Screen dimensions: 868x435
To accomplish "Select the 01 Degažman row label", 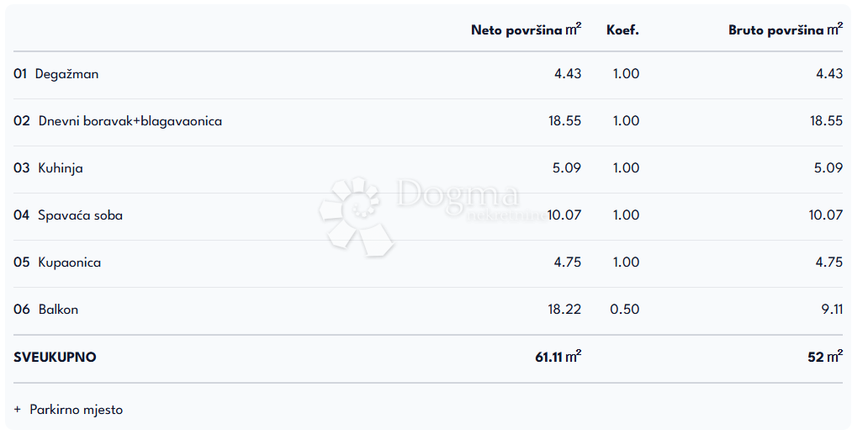I will click(x=56, y=74).
